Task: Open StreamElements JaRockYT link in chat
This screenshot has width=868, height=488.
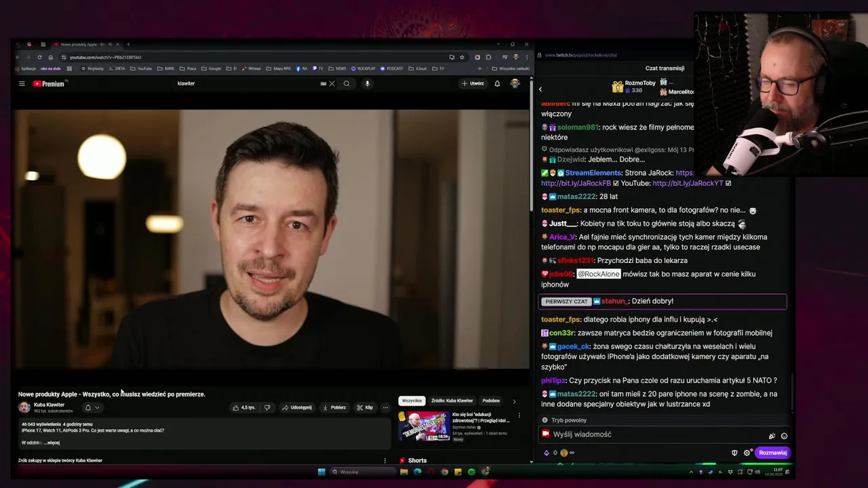Action: pos(688,183)
